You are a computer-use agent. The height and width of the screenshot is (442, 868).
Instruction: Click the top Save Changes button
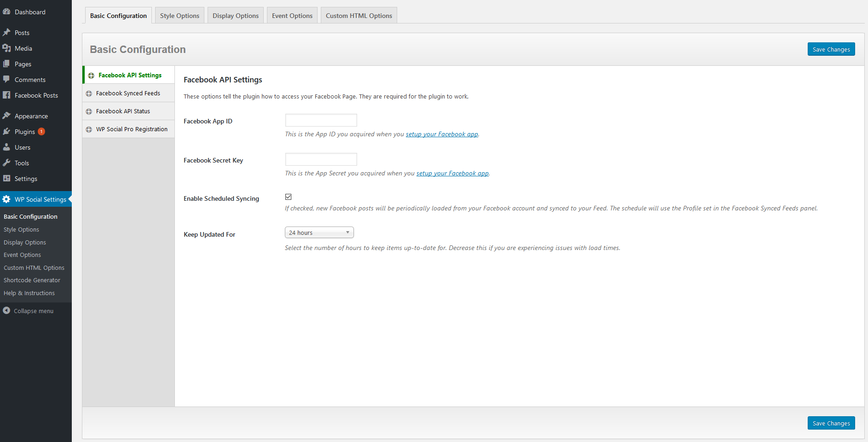point(831,49)
